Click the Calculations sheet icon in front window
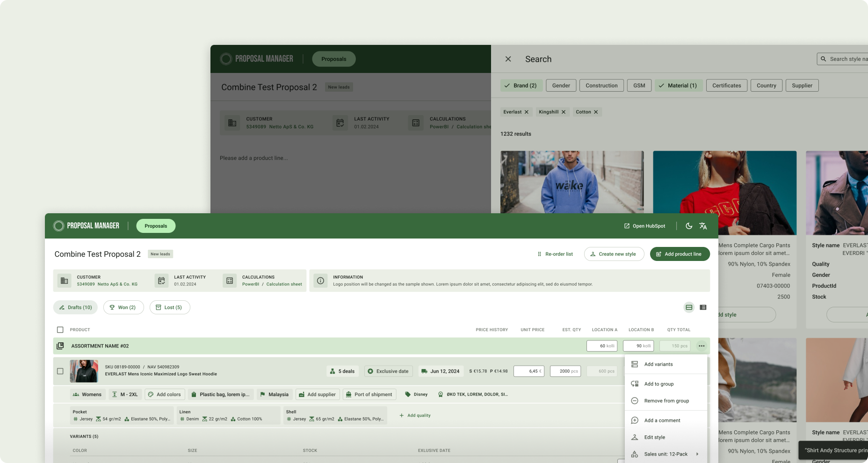 230,281
